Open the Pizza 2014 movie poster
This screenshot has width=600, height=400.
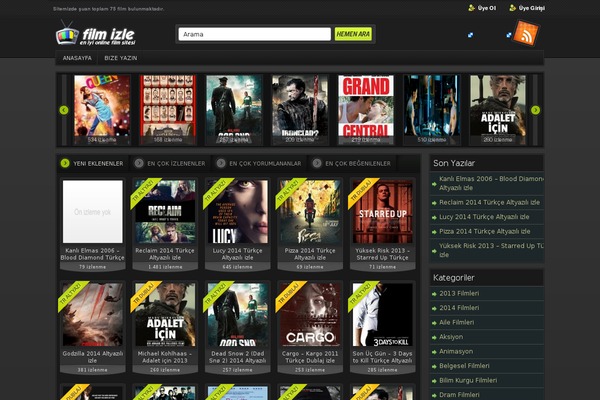[x=310, y=212]
